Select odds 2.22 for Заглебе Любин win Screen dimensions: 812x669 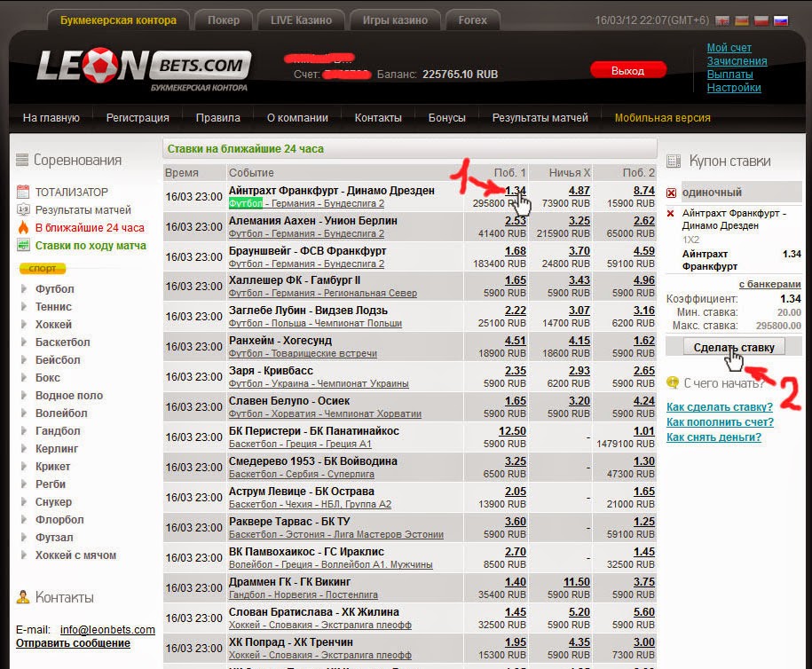tap(516, 311)
